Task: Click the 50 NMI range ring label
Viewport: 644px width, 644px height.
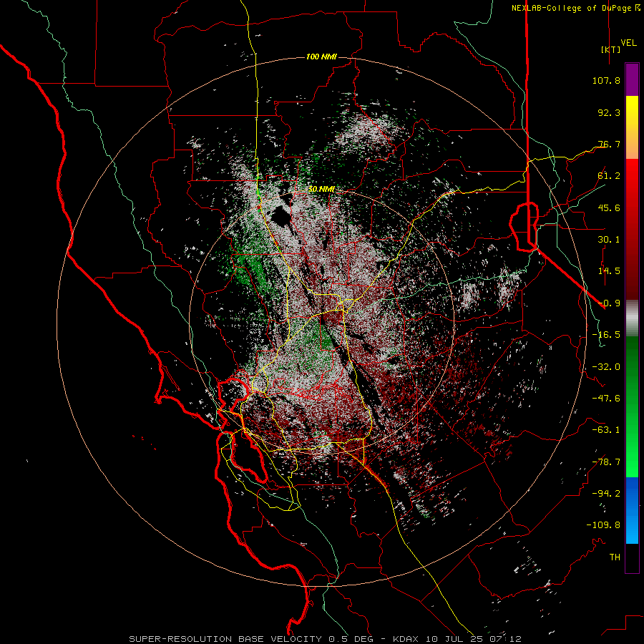Action: pyautogui.click(x=321, y=190)
